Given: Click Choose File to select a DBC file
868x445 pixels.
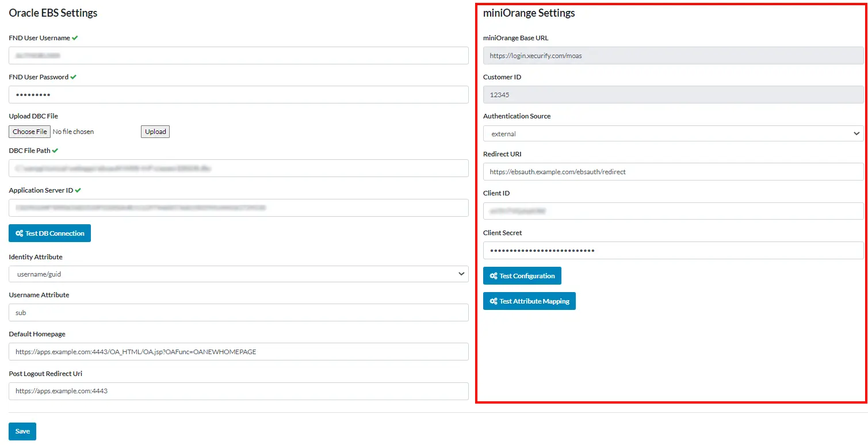Looking at the screenshot, I should click(x=29, y=131).
